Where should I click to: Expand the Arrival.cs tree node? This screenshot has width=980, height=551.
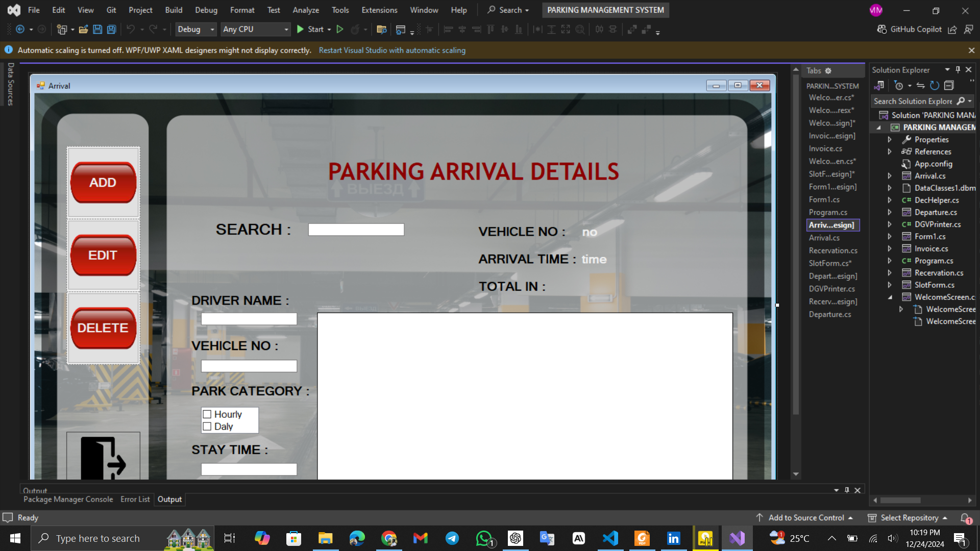pos(890,176)
